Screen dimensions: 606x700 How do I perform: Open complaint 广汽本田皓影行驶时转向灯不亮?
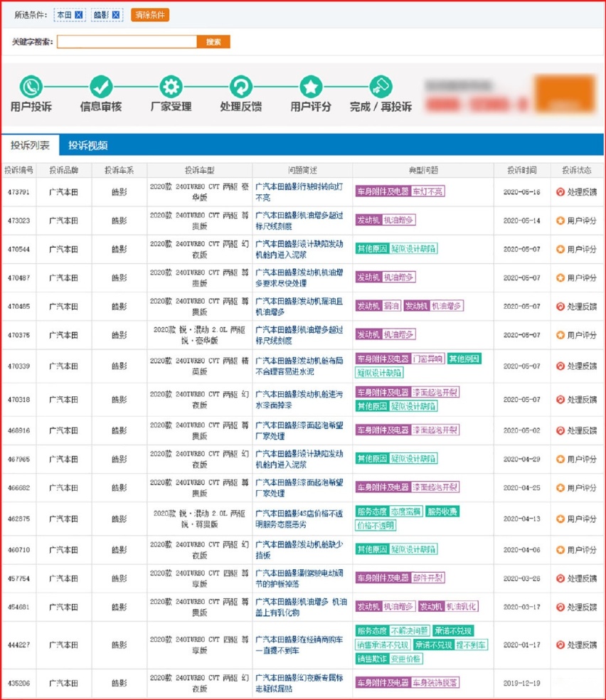click(x=299, y=192)
